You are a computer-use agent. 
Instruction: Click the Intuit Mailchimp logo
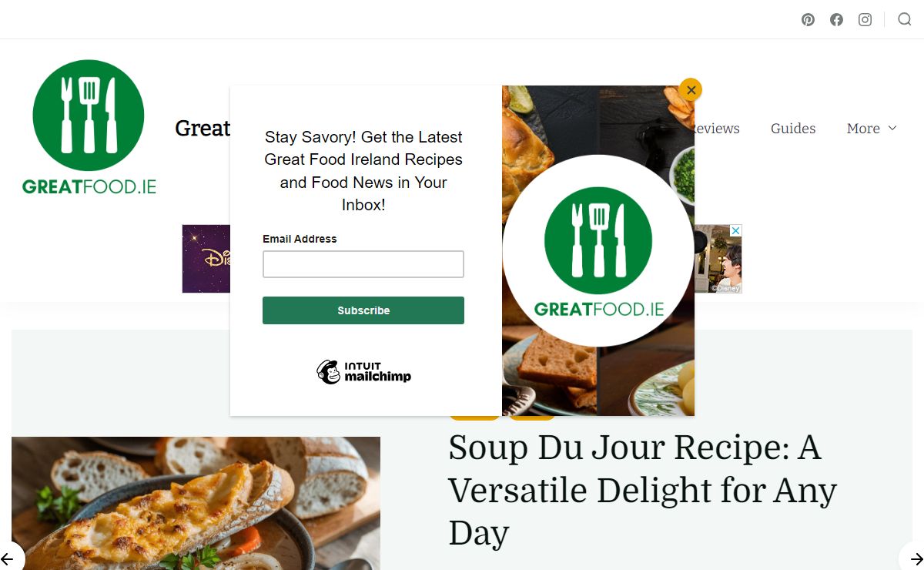(x=363, y=372)
